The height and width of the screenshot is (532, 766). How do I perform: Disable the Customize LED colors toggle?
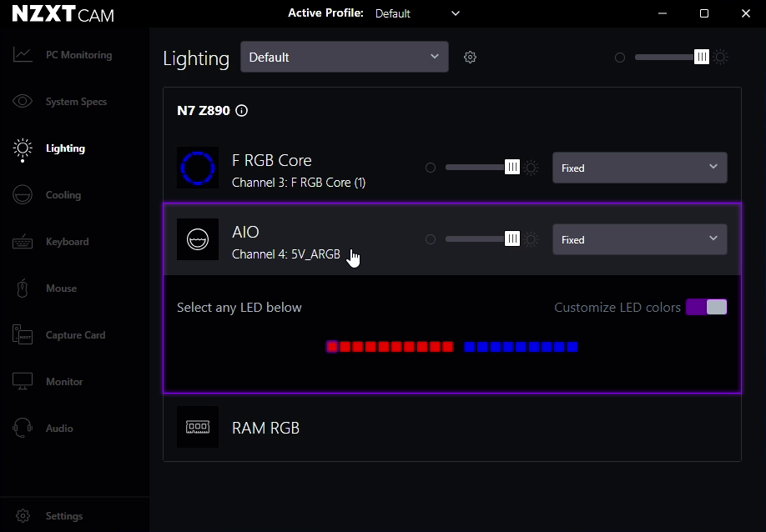[x=706, y=307]
